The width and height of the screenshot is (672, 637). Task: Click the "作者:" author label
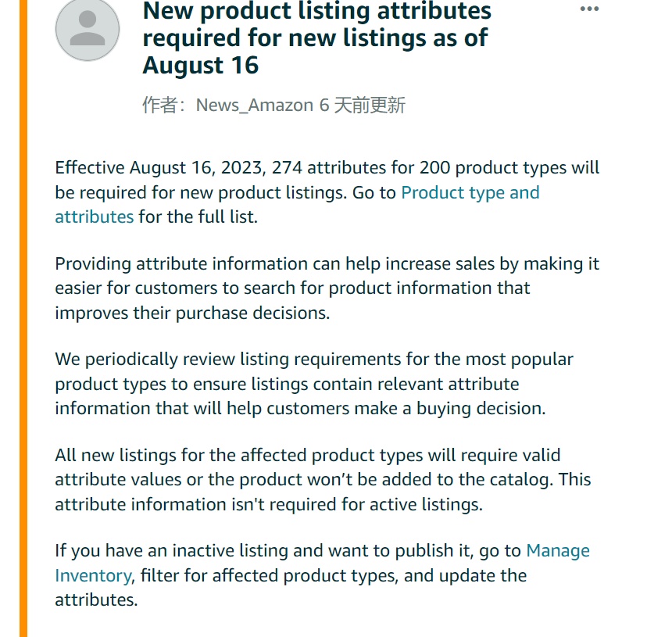click(x=165, y=105)
